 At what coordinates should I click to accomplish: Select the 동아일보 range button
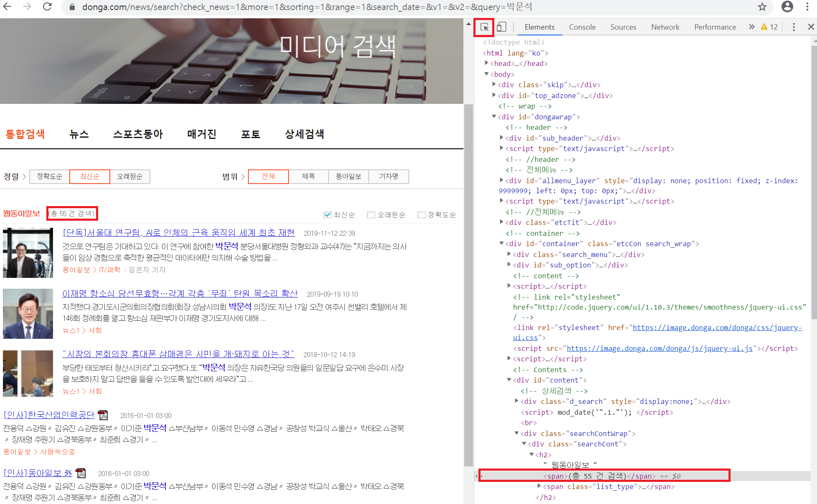click(349, 176)
